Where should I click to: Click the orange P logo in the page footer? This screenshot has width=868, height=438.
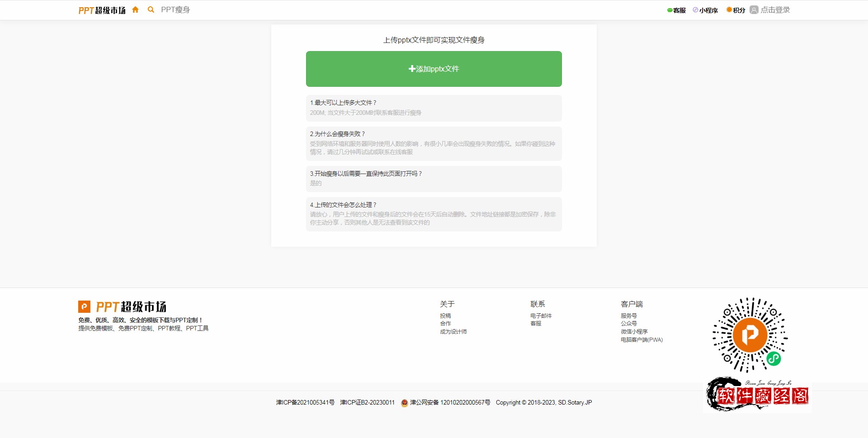coord(84,307)
